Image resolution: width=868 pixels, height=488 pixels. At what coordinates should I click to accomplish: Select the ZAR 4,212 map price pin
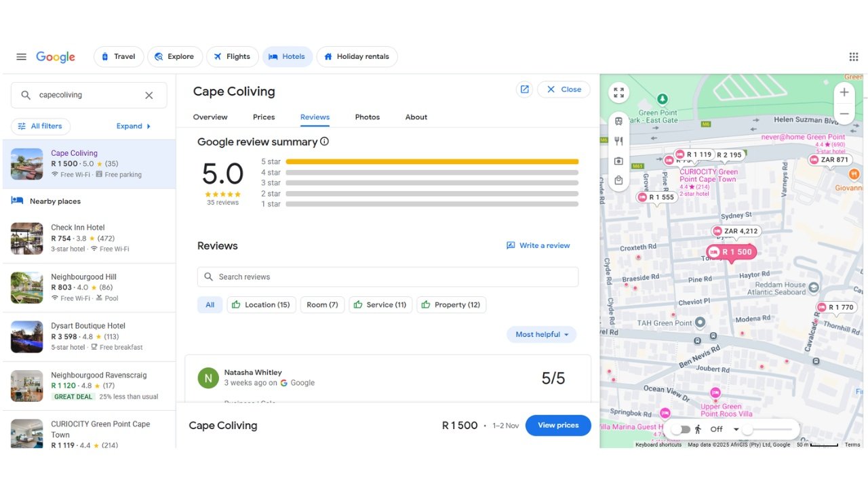(x=736, y=231)
